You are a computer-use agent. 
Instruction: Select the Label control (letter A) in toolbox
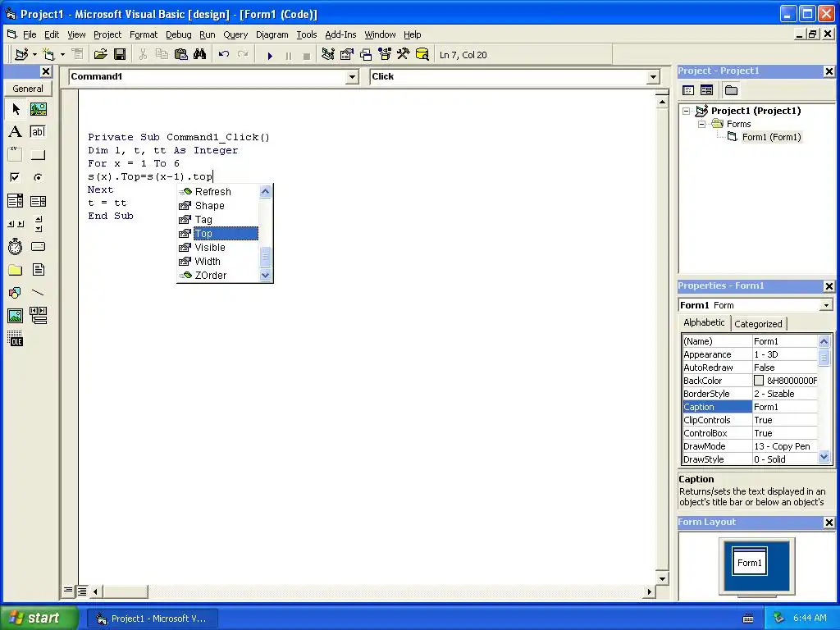(16, 132)
